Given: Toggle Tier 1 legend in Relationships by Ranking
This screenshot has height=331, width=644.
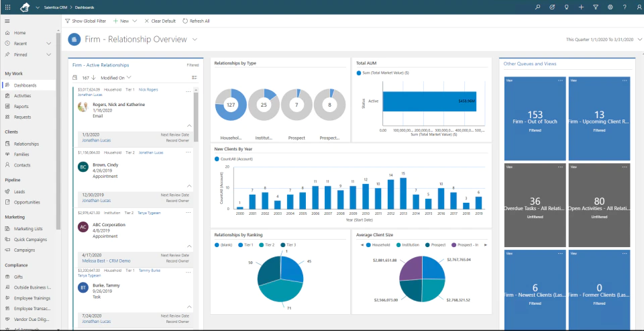Looking at the screenshot, I should 246,245.
